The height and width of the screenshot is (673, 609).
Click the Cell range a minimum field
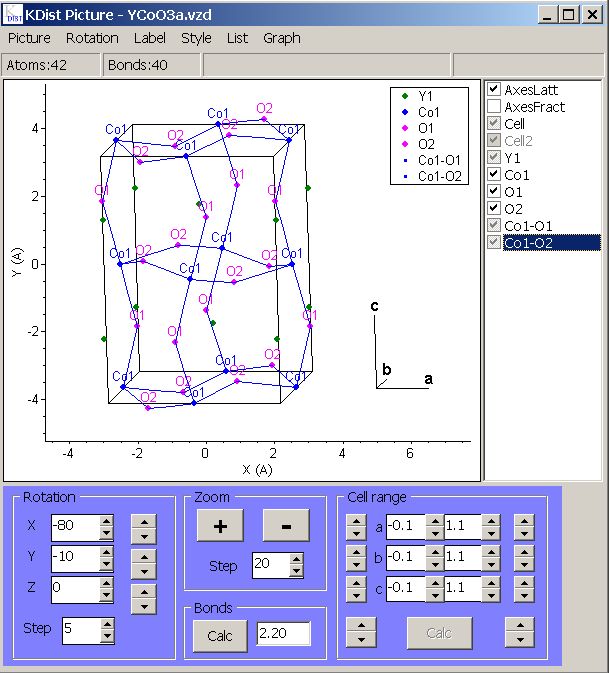click(406, 527)
